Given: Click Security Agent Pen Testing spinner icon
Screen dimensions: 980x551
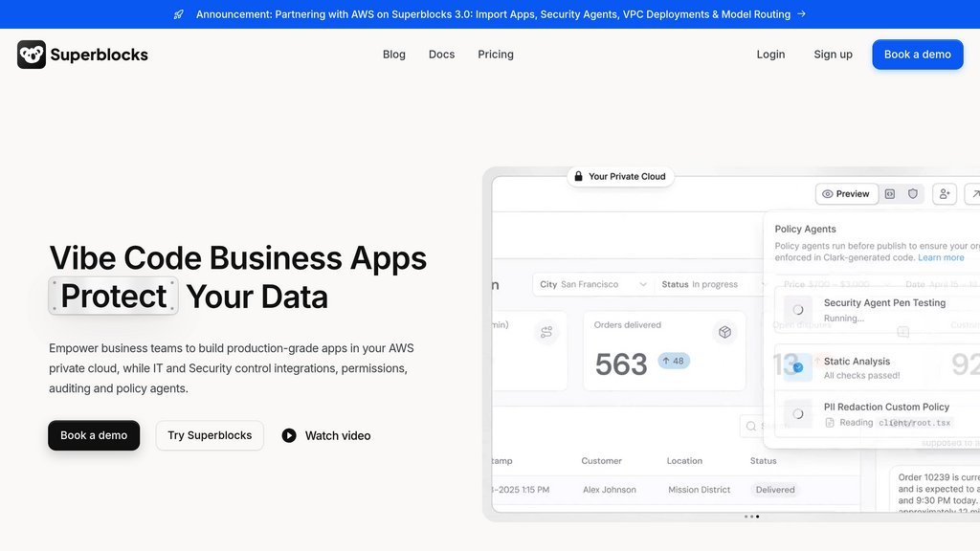Looking at the screenshot, I should [x=798, y=309].
